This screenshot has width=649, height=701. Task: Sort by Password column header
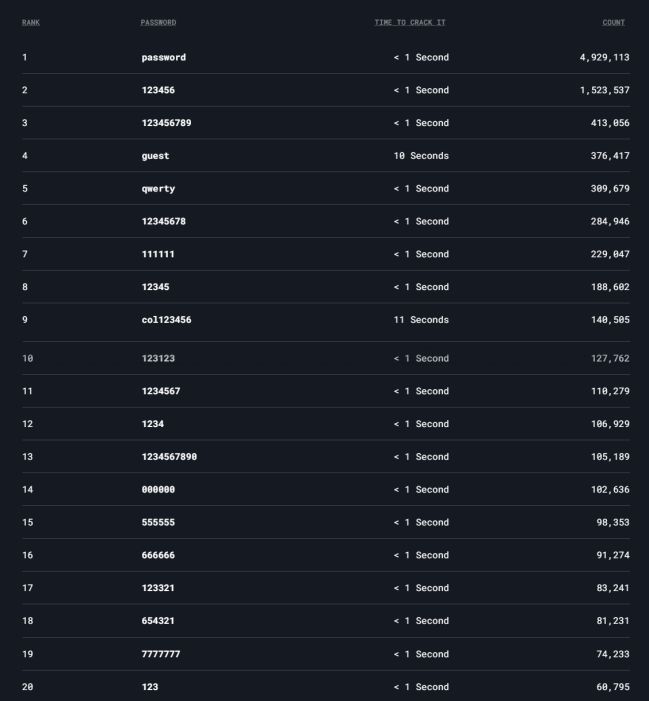(x=158, y=22)
